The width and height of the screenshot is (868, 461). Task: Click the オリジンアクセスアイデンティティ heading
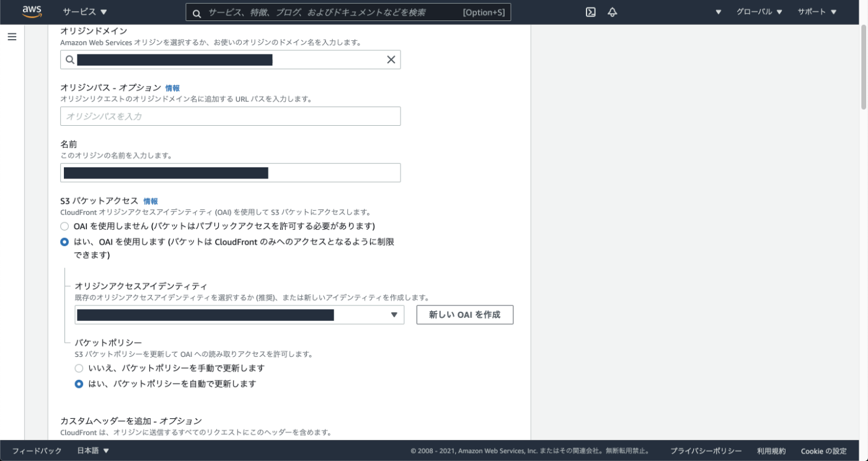pos(141,286)
